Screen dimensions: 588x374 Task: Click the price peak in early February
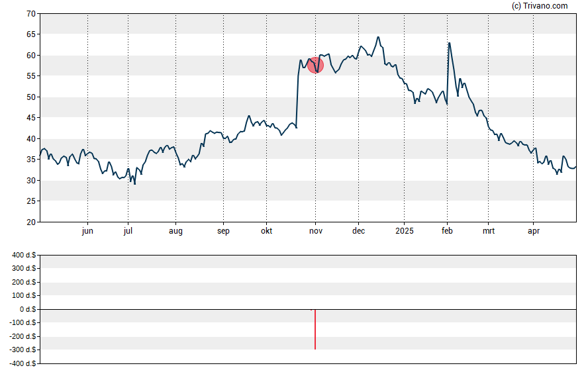coord(449,43)
